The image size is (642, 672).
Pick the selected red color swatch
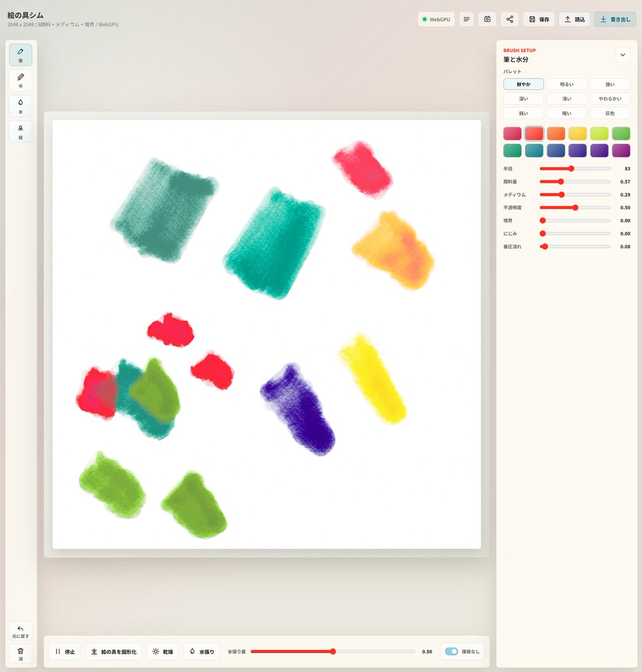(x=534, y=133)
